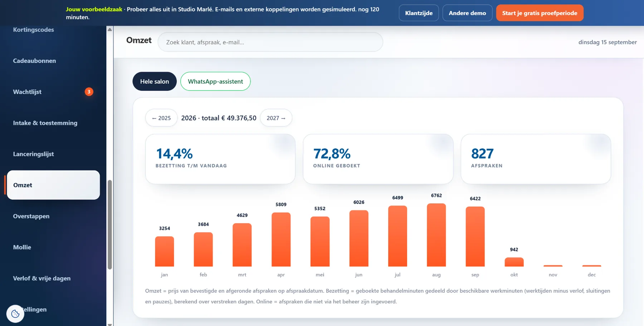Image resolution: width=644 pixels, height=326 pixels.
Task: Click the jul bar with 6499
Action: pyautogui.click(x=397, y=236)
